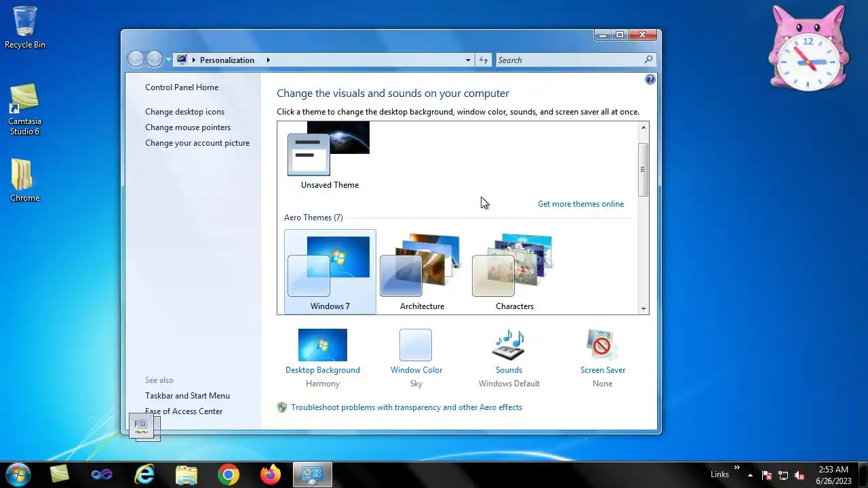
Task: Open Window Color swatch icon
Action: click(x=416, y=345)
